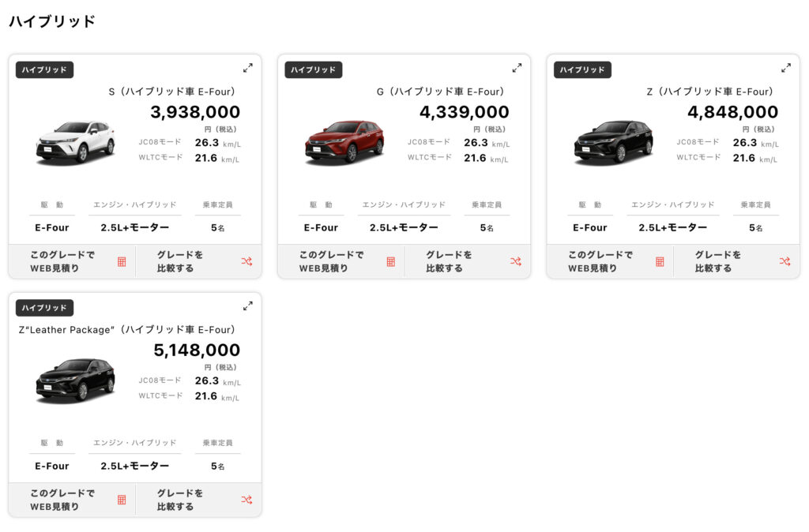Click the black Z grade car image

pyautogui.click(x=613, y=142)
